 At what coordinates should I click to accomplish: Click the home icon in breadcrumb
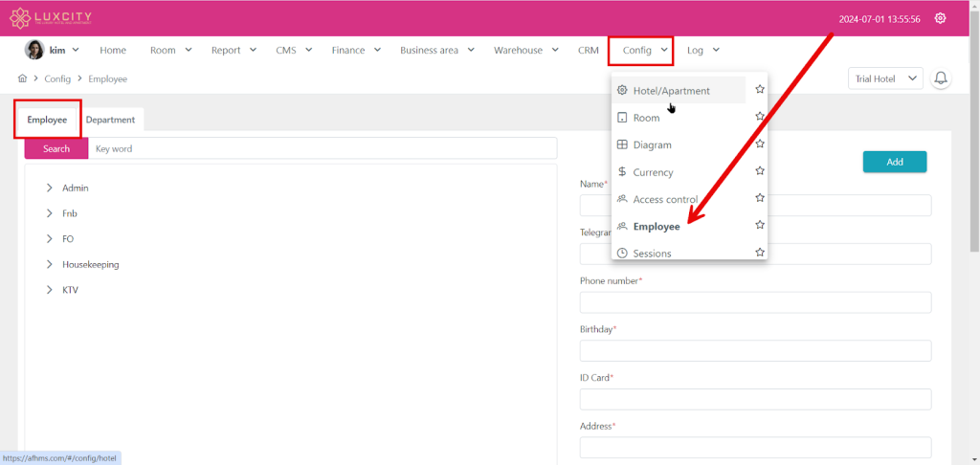click(22, 78)
